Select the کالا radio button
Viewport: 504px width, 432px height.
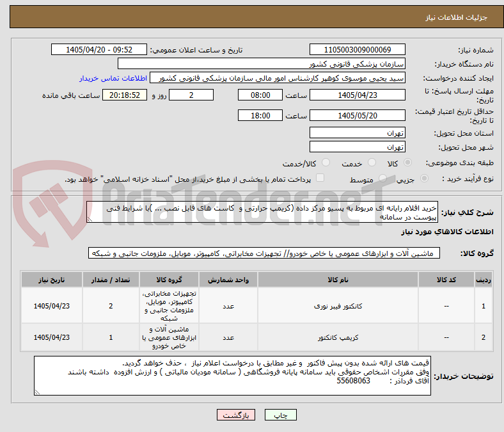pos(407,163)
